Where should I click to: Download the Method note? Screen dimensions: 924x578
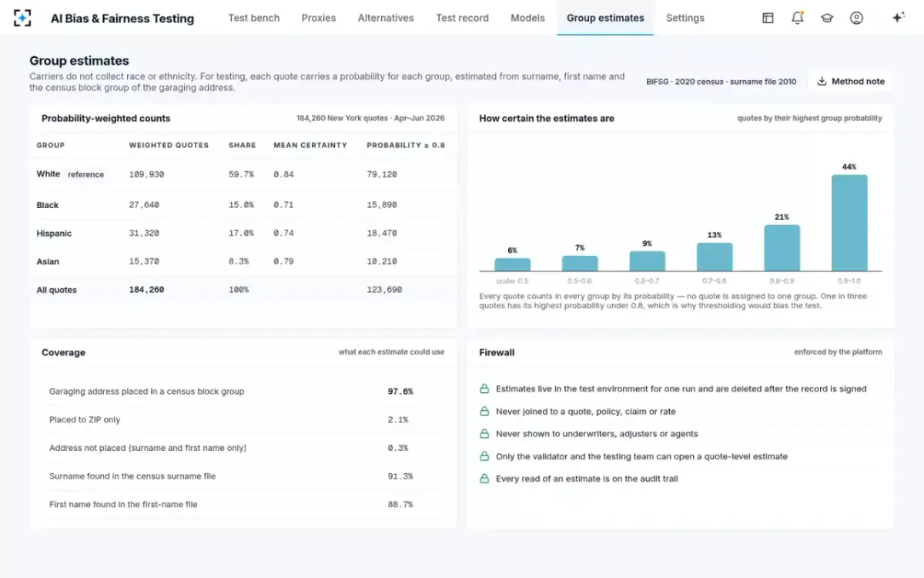[x=851, y=81]
